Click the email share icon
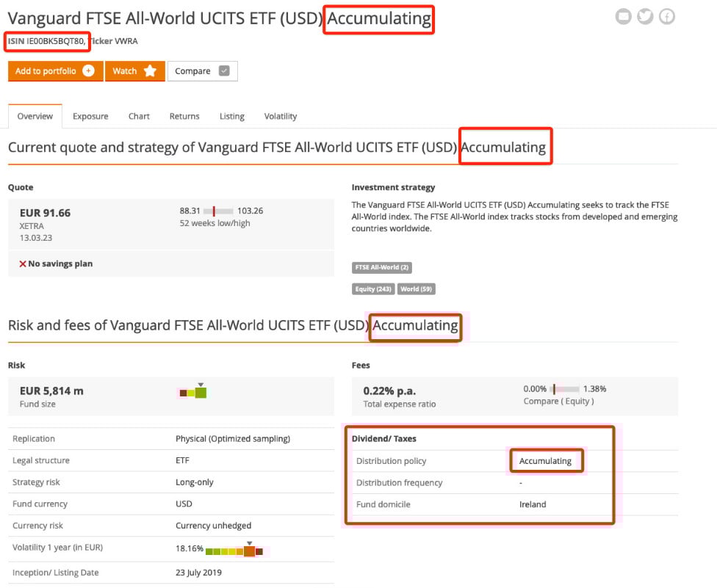717x588 pixels. (x=624, y=16)
